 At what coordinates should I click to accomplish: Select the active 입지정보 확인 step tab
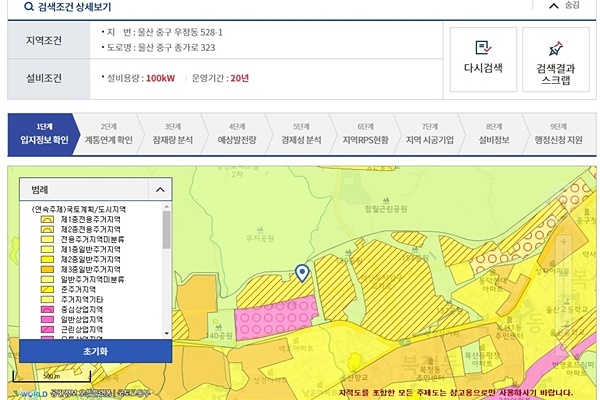pyautogui.click(x=43, y=134)
